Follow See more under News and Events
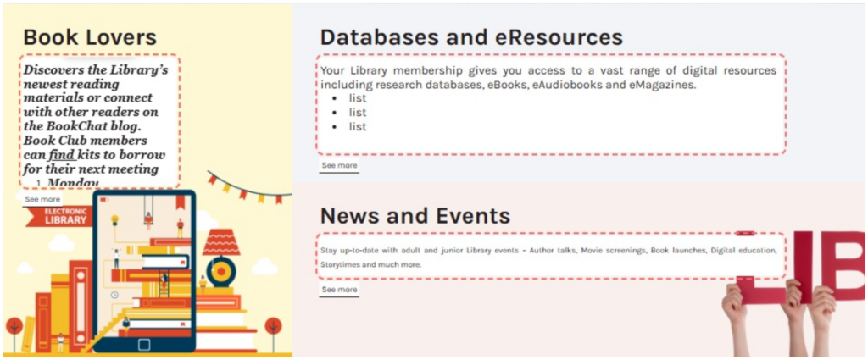The width and height of the screenshot is (868, 360). [x=339, y=290]
